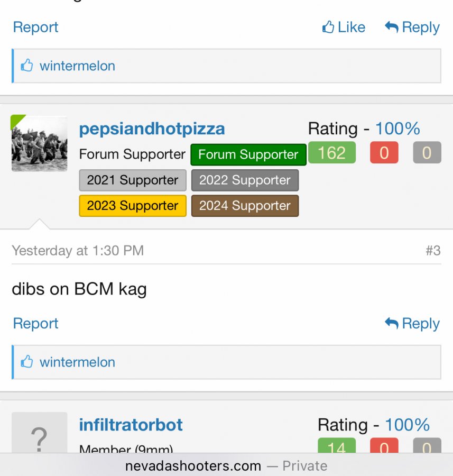Open infiltratorbot's placeholder avatar
Screen dimensions: 453x476
39,434
